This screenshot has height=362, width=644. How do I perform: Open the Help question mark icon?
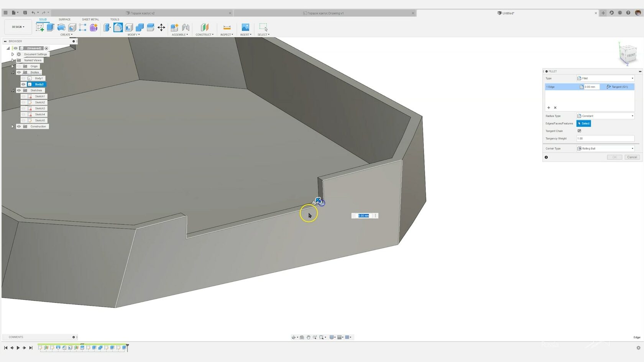628,13
